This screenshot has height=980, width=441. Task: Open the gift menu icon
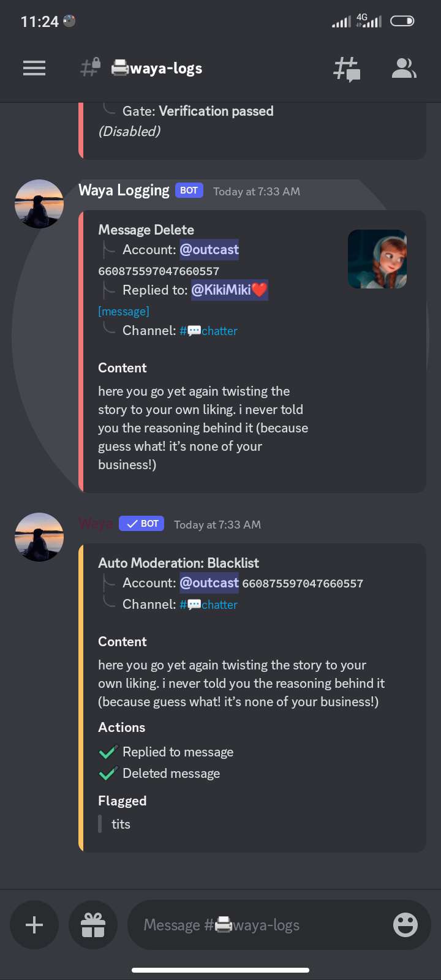[93, 925]
